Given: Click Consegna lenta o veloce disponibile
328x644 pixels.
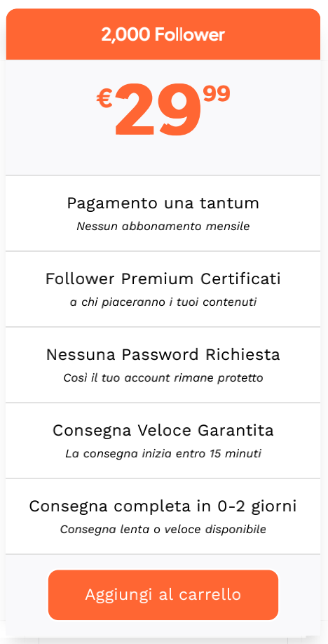Looking at the screenshot, I should coord(163,530).
